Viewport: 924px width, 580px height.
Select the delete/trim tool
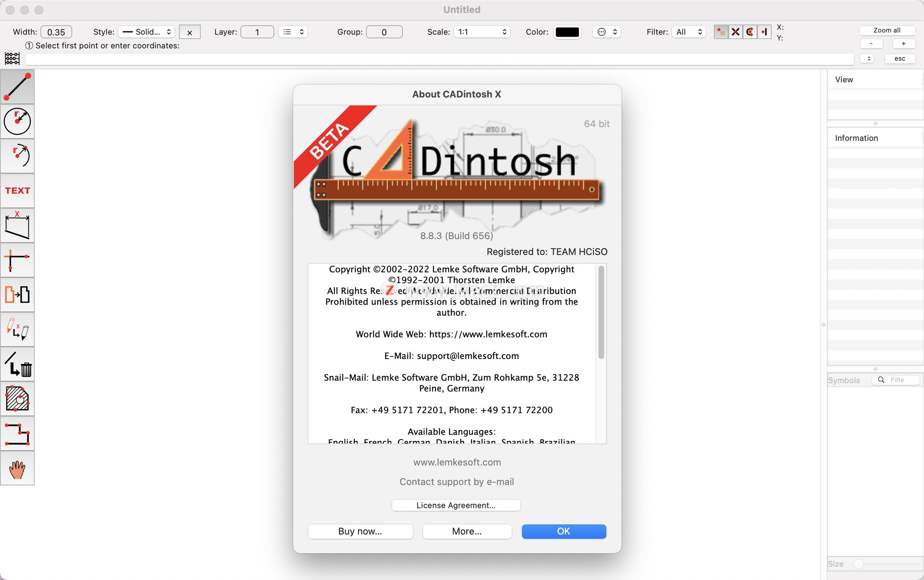[x=17, y=366]
